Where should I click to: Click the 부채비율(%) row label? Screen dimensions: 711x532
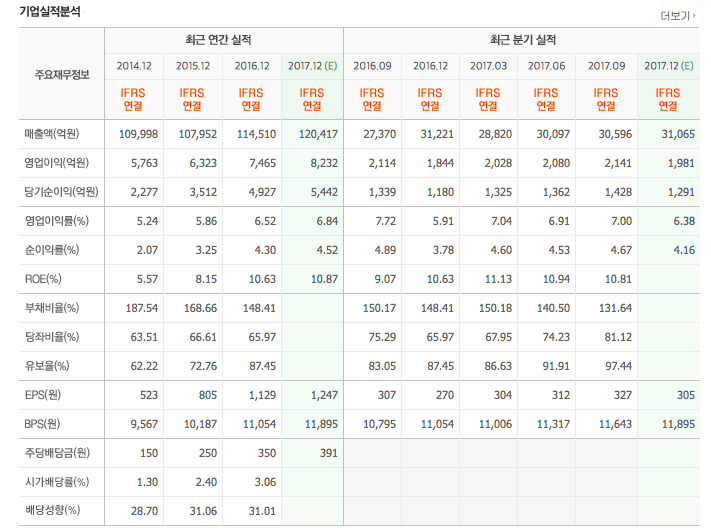point(52,308)
